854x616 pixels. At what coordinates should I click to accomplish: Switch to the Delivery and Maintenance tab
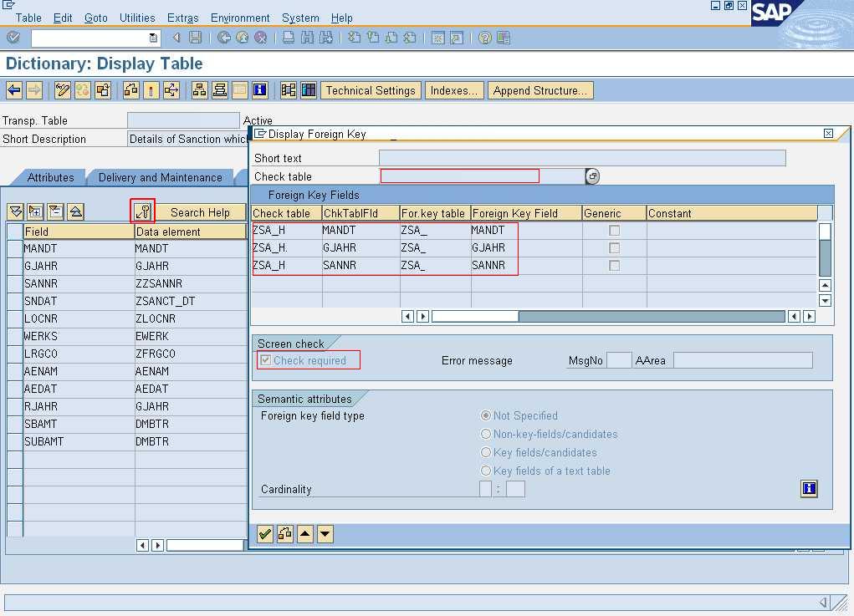coord(162,177)
